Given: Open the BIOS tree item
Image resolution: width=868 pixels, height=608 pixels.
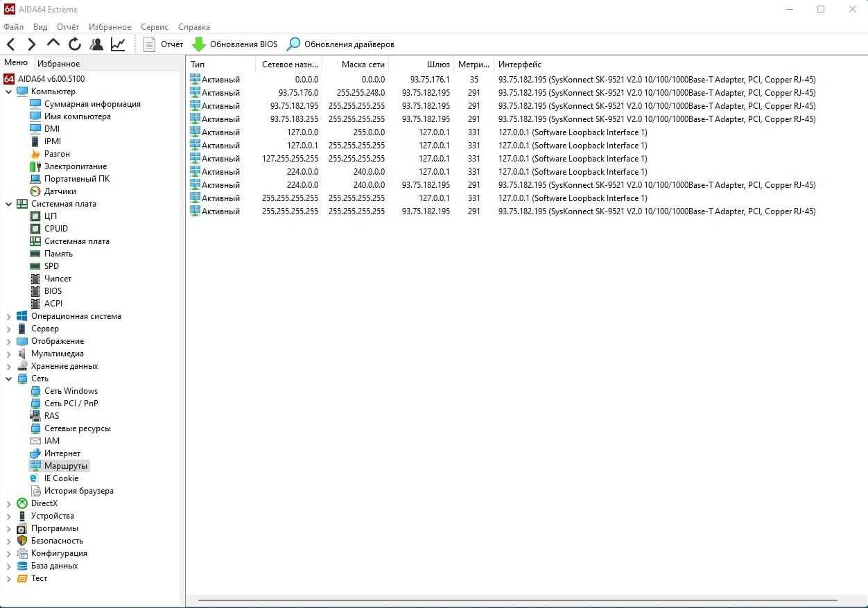Looking at the screenshot, I should coord(46,291).
